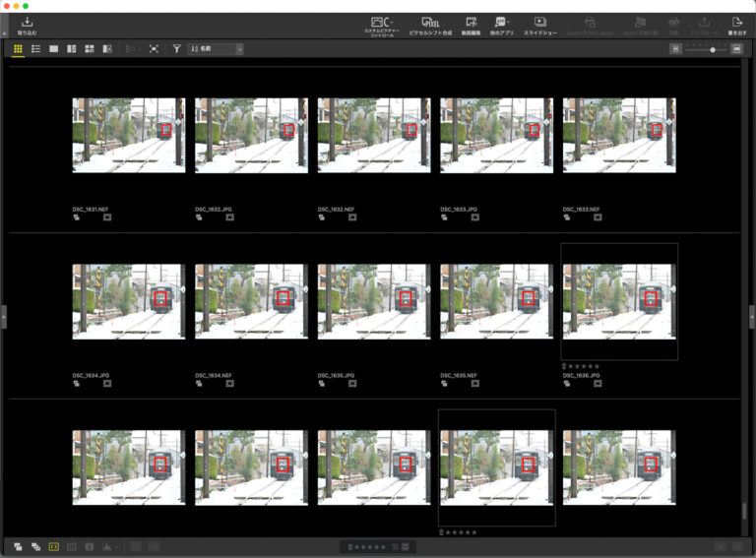Switch to thumbnail grid view mode

pos(18,48)
